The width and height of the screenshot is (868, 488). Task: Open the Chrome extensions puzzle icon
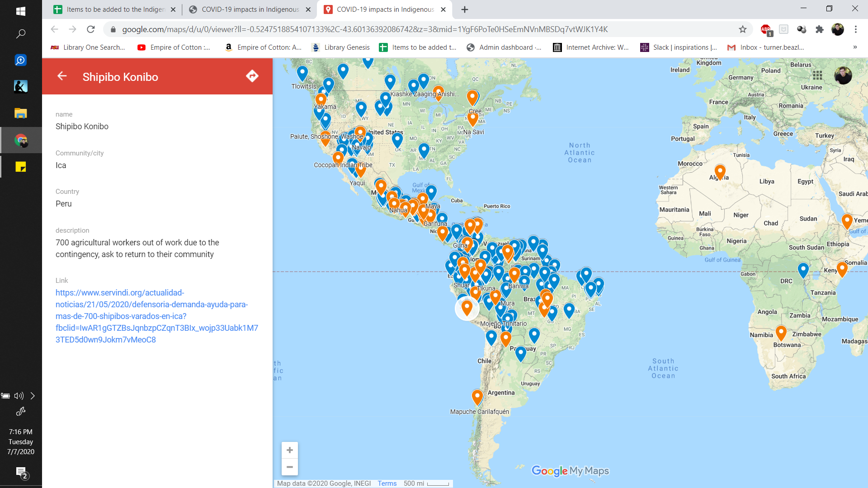tap(819, 29)
